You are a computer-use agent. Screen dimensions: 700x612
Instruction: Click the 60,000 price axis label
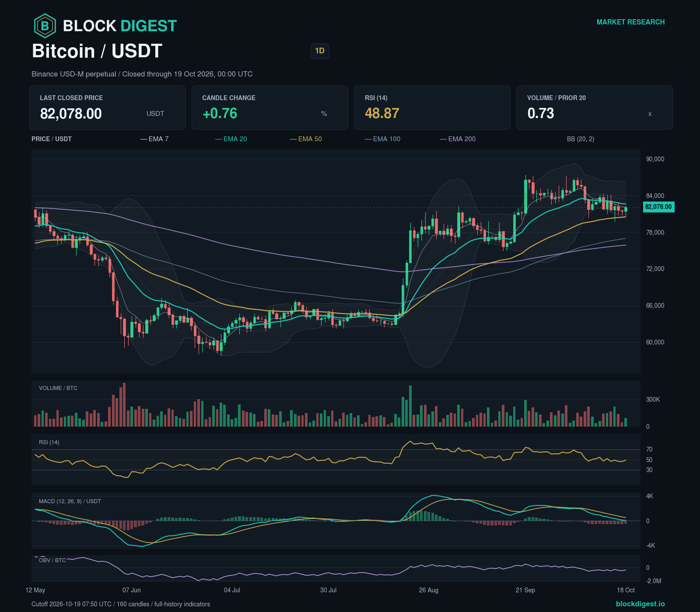point(655,342)
